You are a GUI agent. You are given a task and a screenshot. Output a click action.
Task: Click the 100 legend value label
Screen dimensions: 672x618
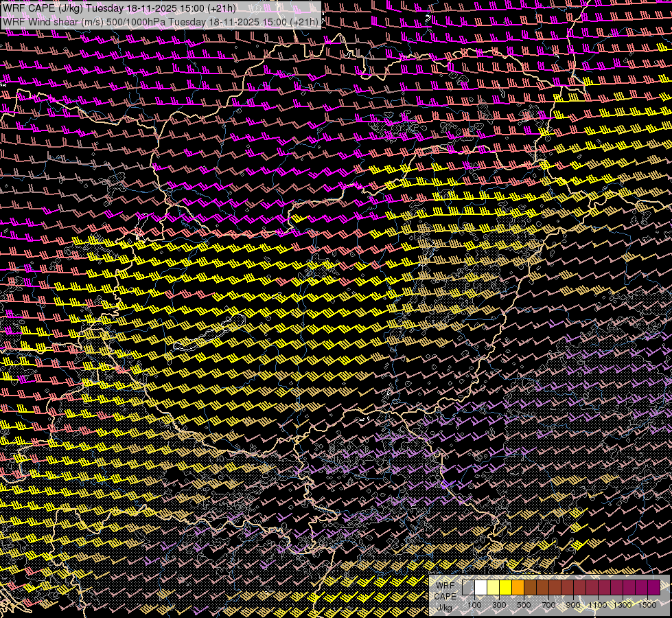(x=474, y=605)
